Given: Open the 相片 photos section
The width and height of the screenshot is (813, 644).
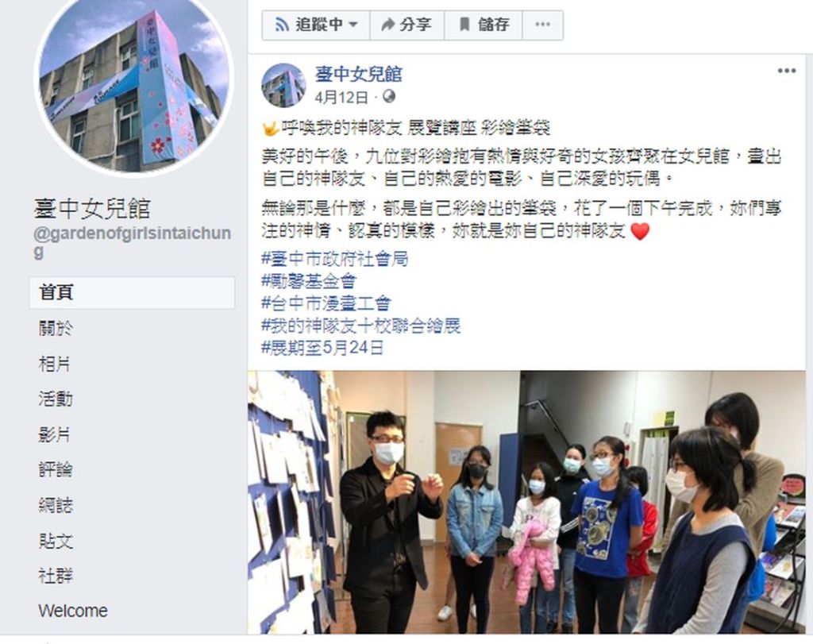Looking at the screenshot, I should [55, 364].
